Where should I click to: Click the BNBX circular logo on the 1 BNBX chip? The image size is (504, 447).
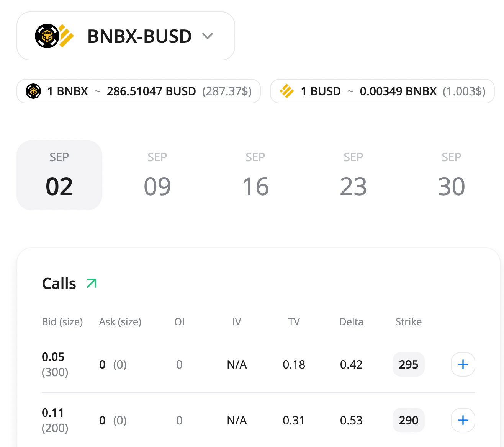(34, 91)
